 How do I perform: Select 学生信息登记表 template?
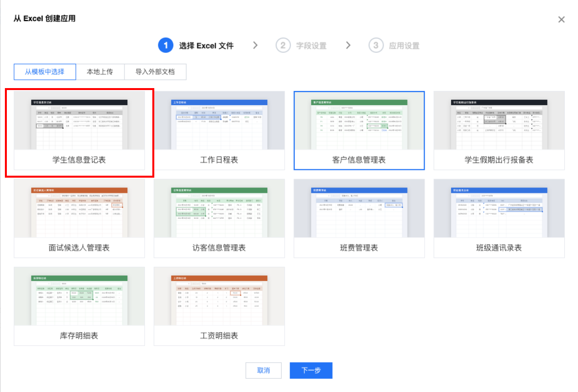[x=79, y=130]
